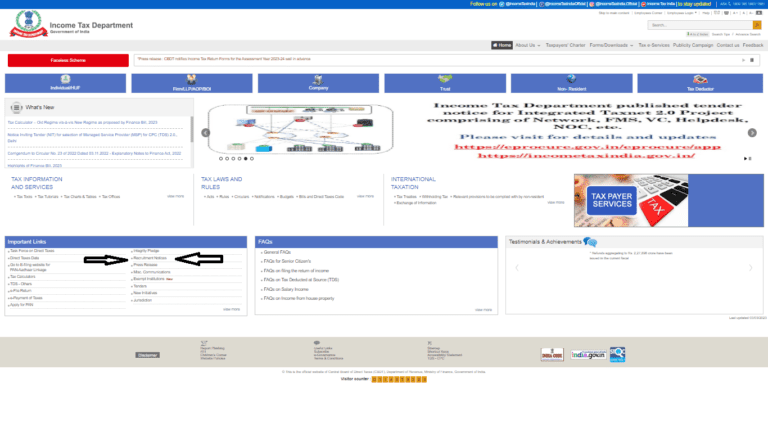Image resolution: width=768 pixels, height=432 pixels.
Task: Open the Tenders link
Action: point(140,286)
